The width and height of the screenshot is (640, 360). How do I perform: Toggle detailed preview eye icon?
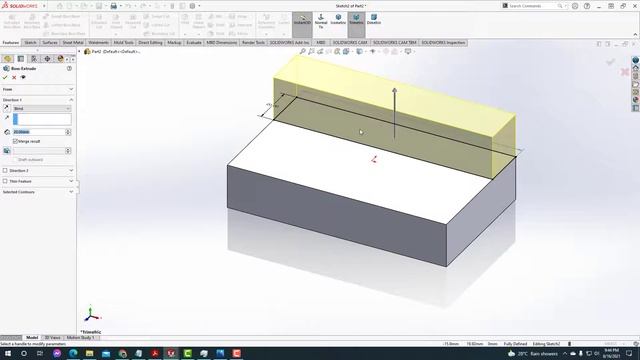tap(23, 77)
